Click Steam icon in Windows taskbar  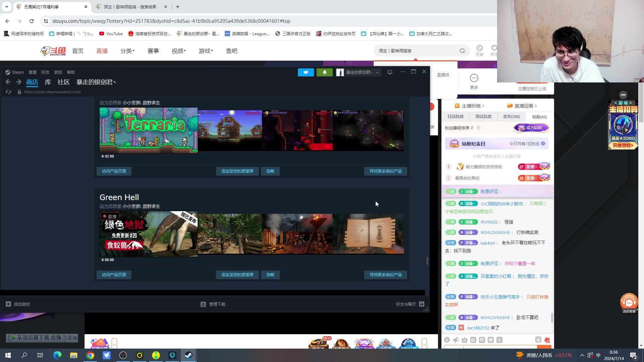[x=189, y=355]
